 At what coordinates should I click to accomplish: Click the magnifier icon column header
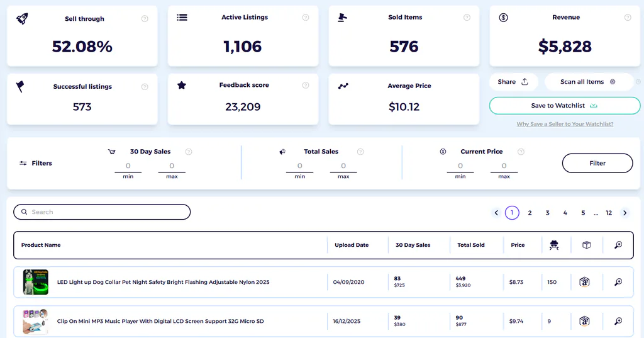click(618, 245)
